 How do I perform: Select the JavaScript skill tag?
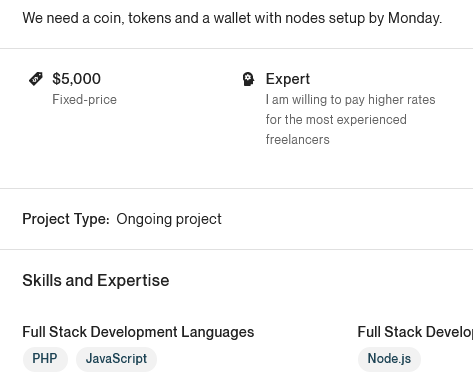coord(116,359)
